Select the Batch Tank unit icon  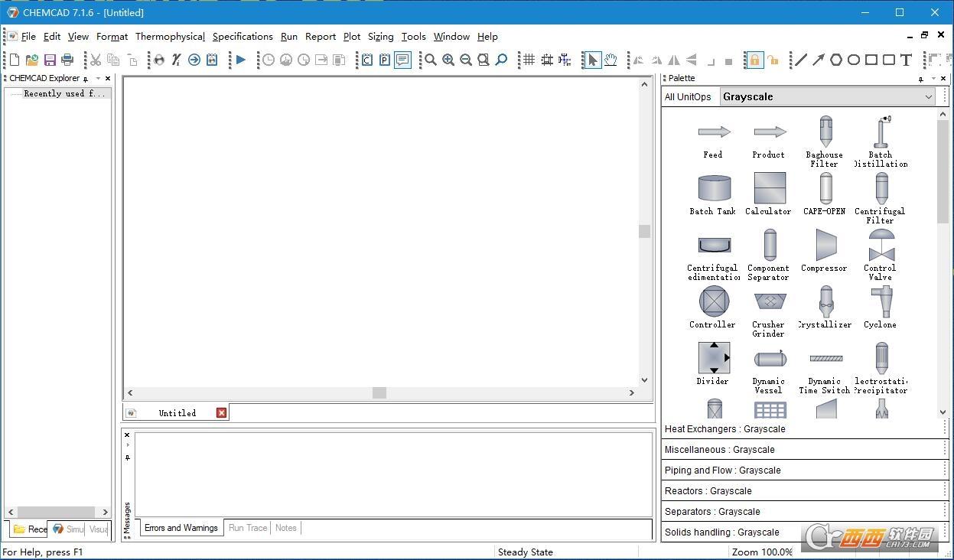[x=714, y=188]
